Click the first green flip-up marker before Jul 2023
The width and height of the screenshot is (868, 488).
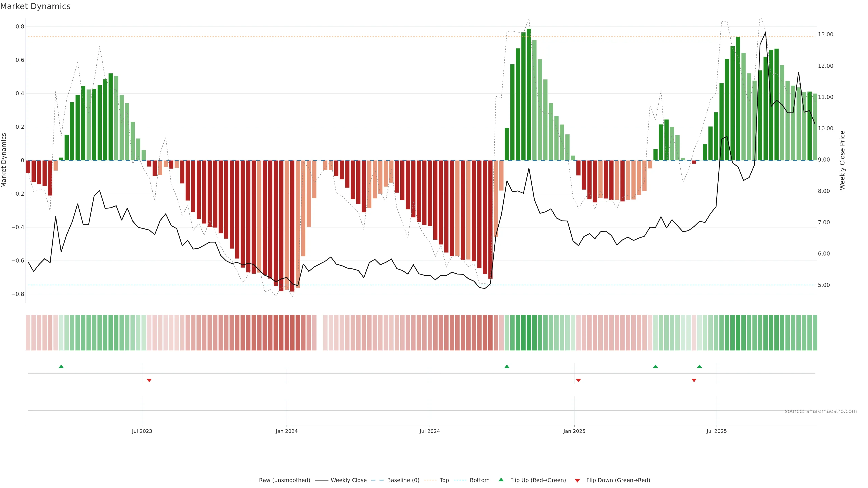pyautogui.click(x=61, y=366)
